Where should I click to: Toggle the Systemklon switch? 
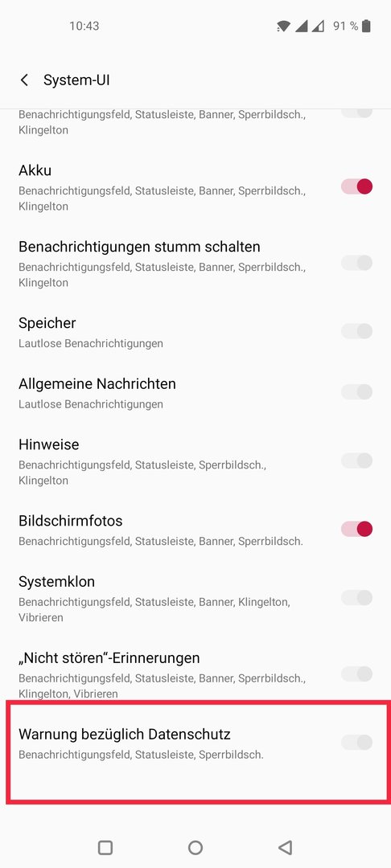[356, 598]
